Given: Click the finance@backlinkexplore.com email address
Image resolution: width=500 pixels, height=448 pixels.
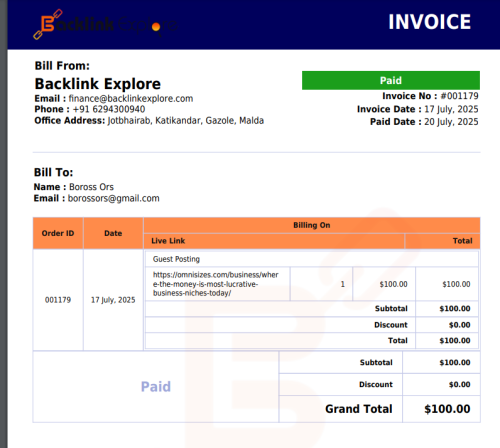Looking at the screenshot, I should tap(131, 99).
